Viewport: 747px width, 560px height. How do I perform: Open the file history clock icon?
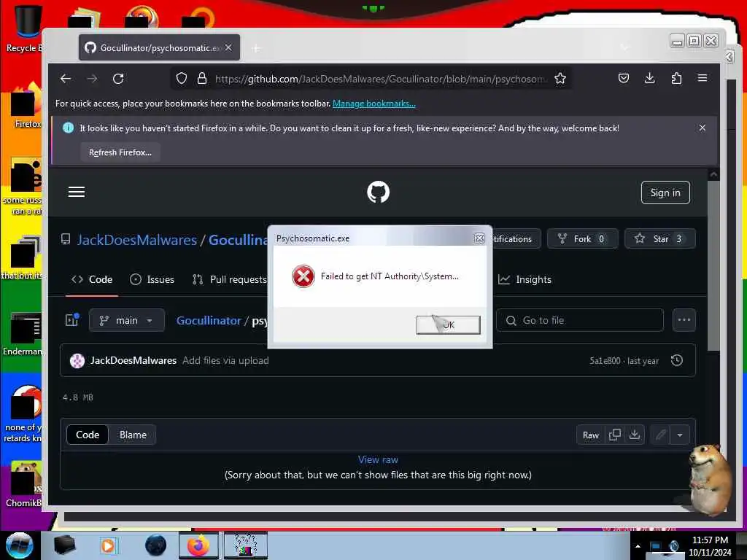click(x=677, y=360)
